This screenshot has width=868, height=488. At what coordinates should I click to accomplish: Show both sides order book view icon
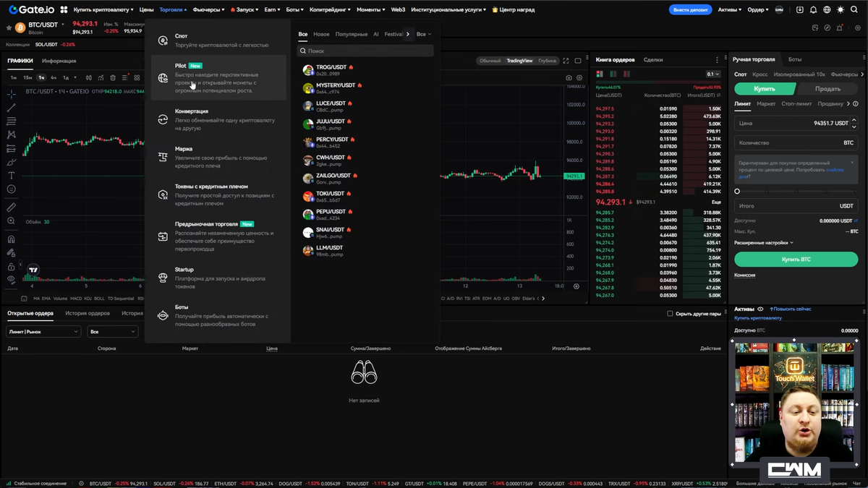(x=600, y=74)
